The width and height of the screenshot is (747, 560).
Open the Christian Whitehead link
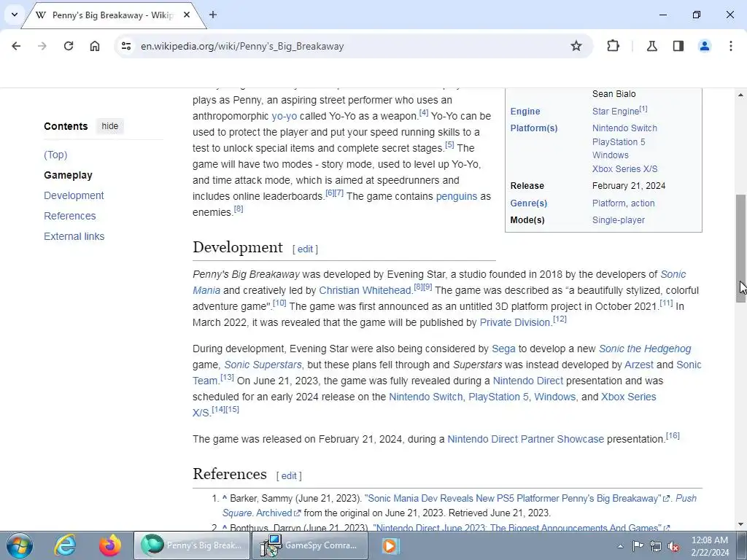click(365, 290)
